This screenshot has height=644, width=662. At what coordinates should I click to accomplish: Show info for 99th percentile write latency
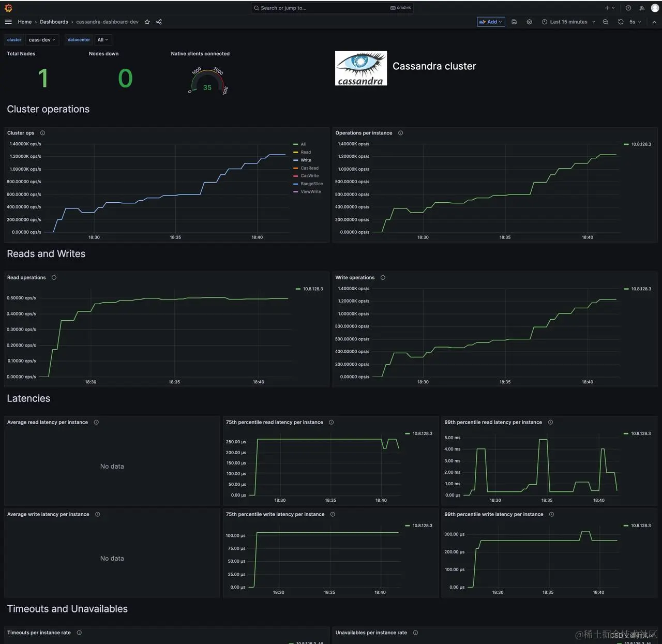coord(551,514)
